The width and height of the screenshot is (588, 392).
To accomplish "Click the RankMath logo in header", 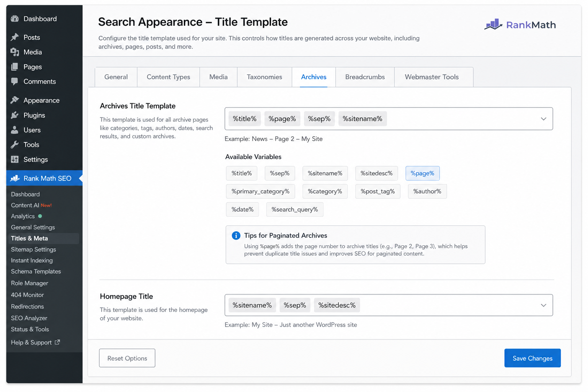I will [x=520, y=25].
